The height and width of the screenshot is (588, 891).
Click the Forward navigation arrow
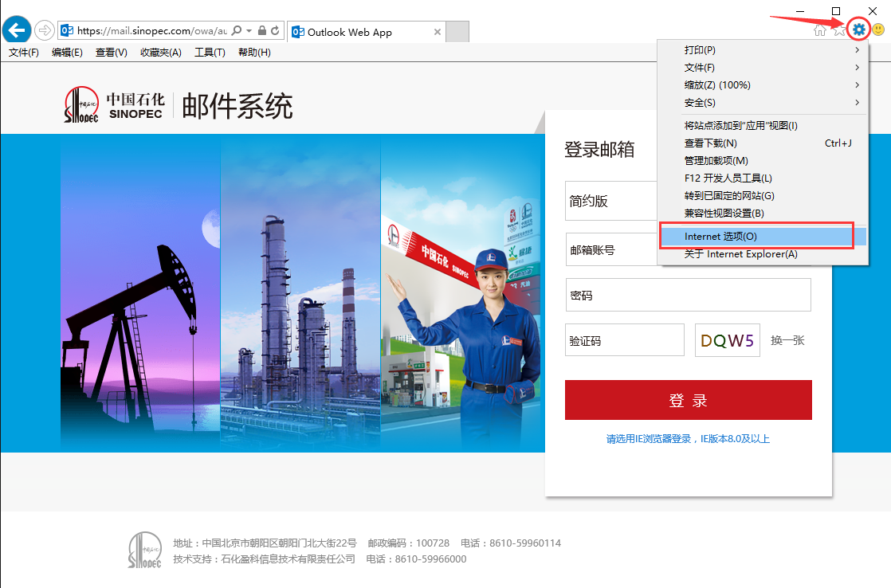pos(45,30)
